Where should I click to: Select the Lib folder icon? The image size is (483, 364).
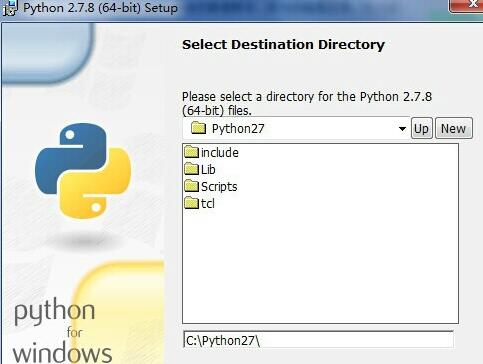[192, 169]
